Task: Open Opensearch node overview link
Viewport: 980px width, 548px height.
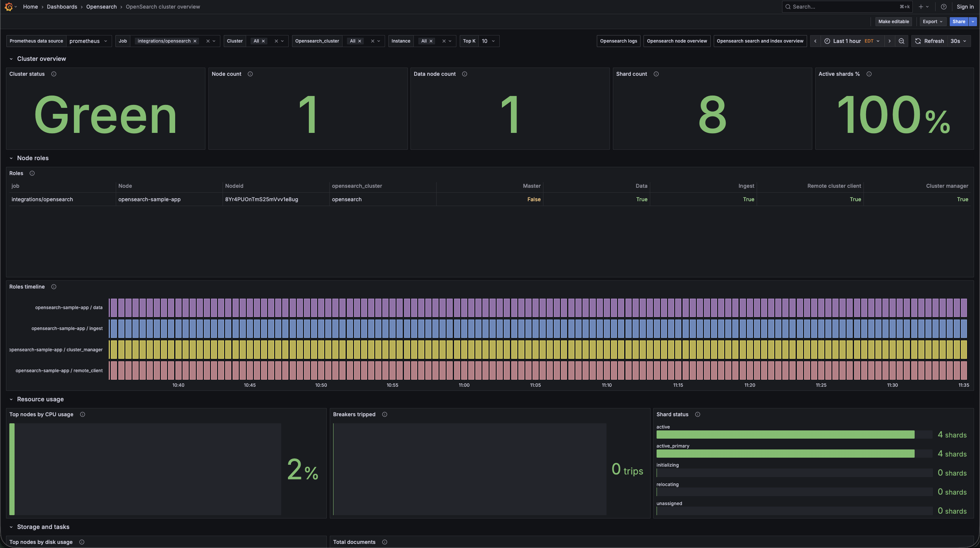Action: (x=677, y=41)
